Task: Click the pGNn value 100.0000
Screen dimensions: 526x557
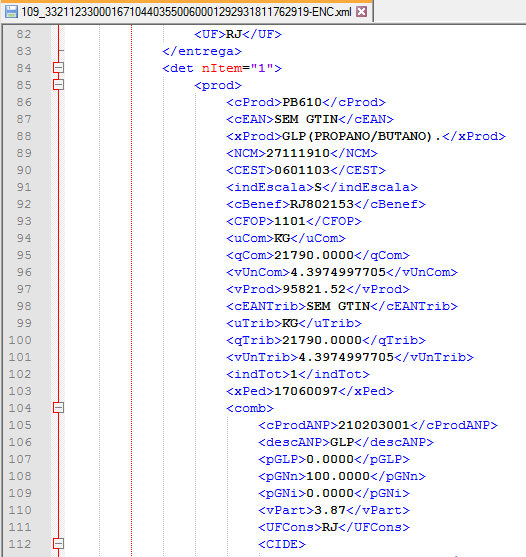Action: [338, 476]
